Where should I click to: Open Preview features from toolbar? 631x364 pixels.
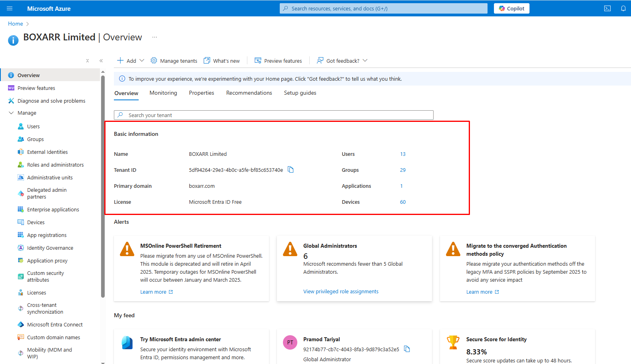tap(278, 61)
